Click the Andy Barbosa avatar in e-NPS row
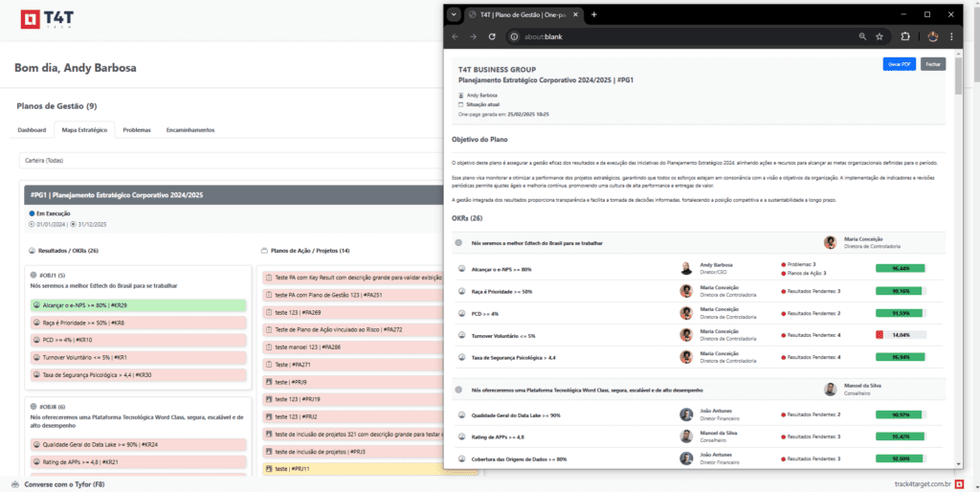The height and width of the screenshot is (492, 980). pos(686,268)
